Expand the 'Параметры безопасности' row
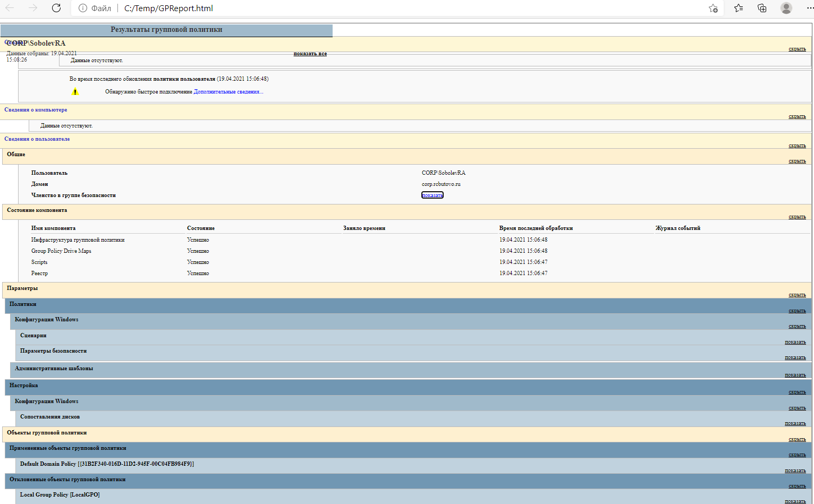This screenshot has height=504, width=814. click(x=795, y=357)
